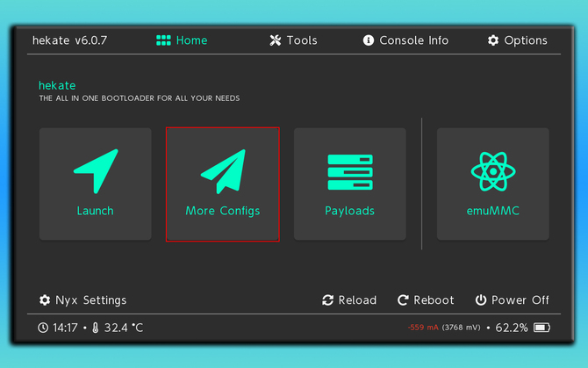Image resolution: width=588 pixels, height=368 pixels.
Task: Switch to the Tools tab
Action: (x=293, y=40)
